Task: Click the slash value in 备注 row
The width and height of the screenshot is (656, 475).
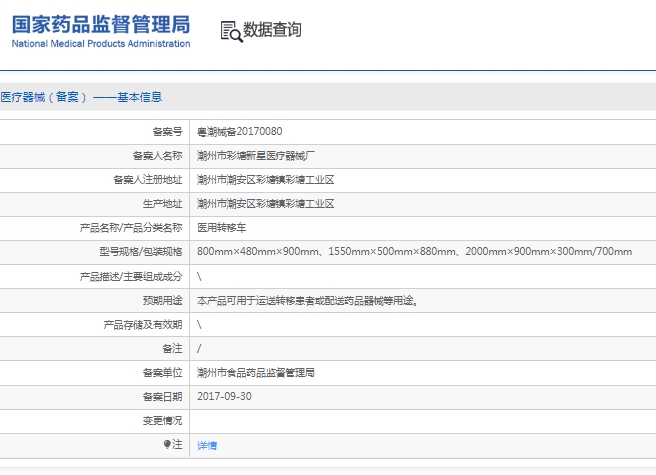Action: click(x=199, y=349)
